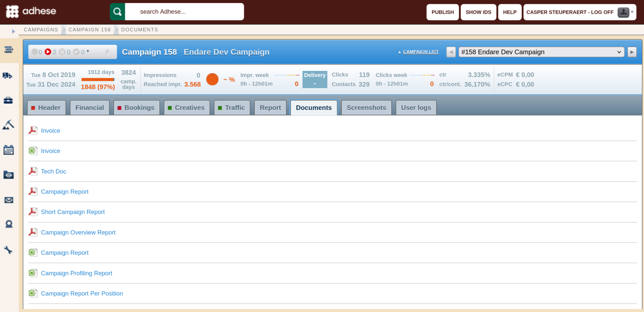Open the Campaign Overview Report link
Viewport: 644px width, 312px height.
(78, 232)
